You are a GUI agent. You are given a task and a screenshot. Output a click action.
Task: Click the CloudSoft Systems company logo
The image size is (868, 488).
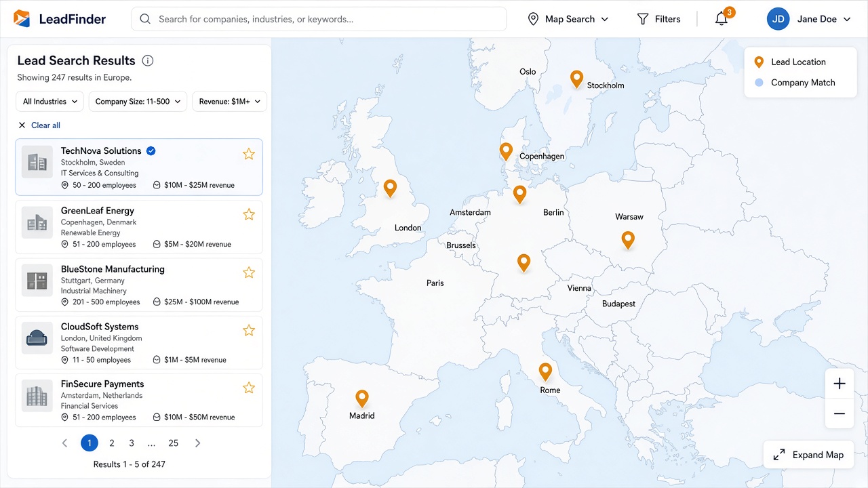37,338
